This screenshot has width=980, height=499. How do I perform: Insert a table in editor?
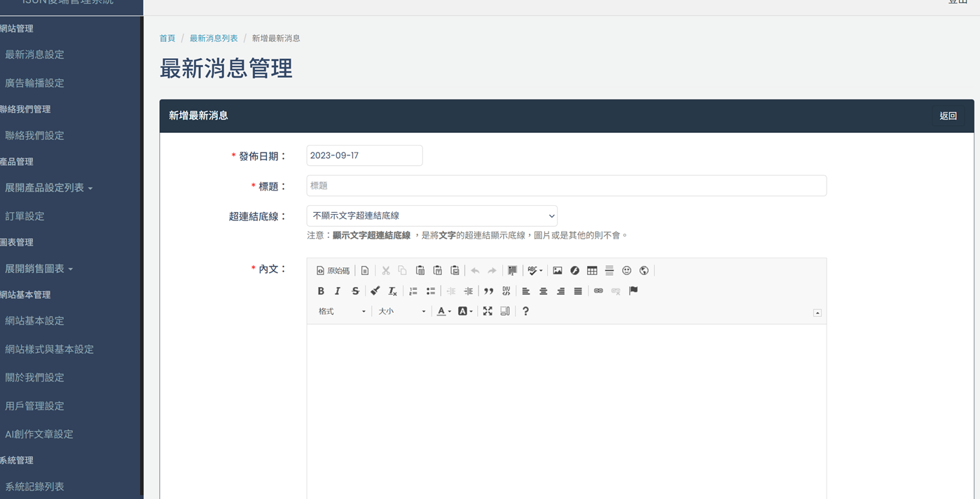pyautogui.click(x=592, y=271)
